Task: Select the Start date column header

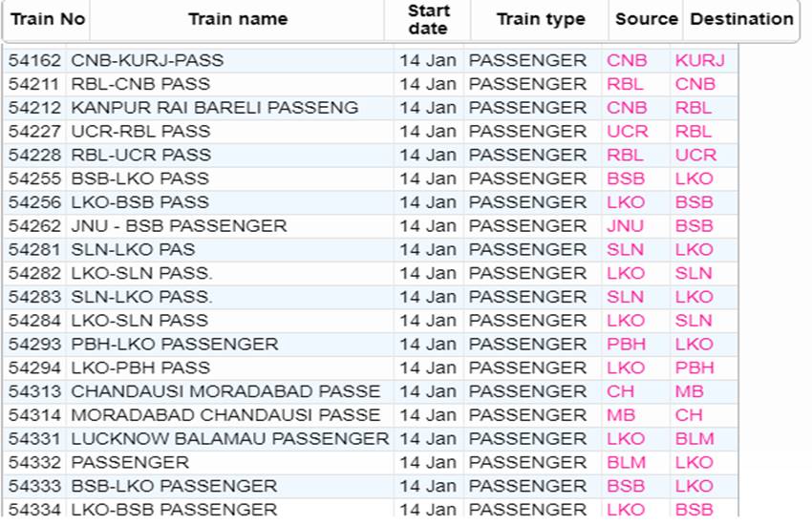Action: pyautogui.click(x=428, y=20)
